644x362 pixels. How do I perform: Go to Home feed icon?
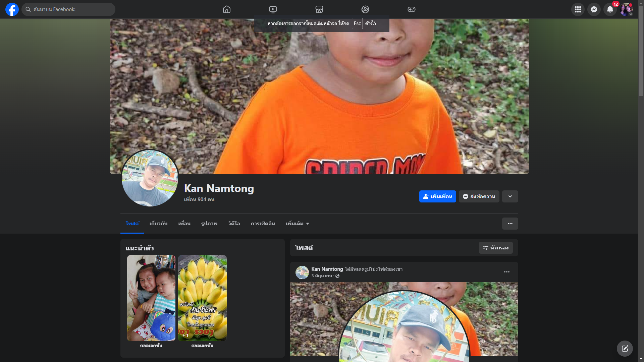[227, 9]
